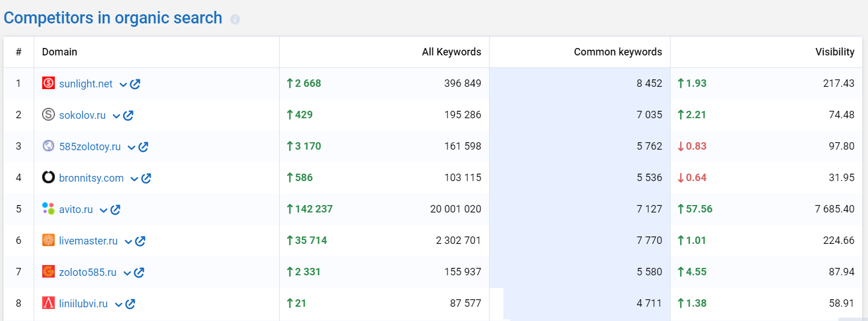Click external link icon next to liniilubvi.ru
This screenshot has height=321, width=868.
point(130,304)
